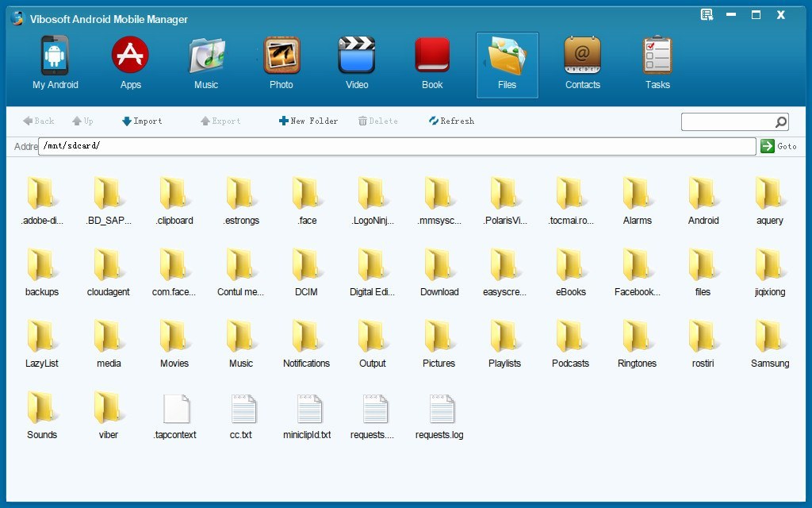Open the feedback icon in title bar
This screenshot has width=812, height=508.
[707, 14]
